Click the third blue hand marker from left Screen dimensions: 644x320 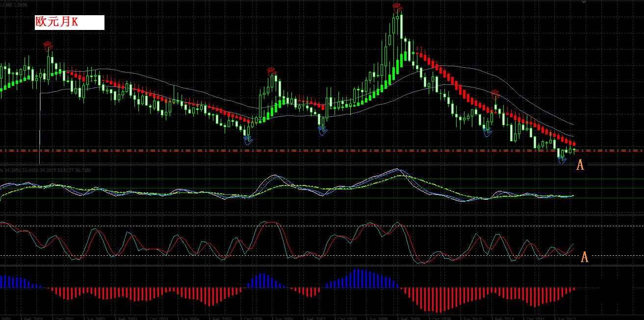click(x=487, y=131)
